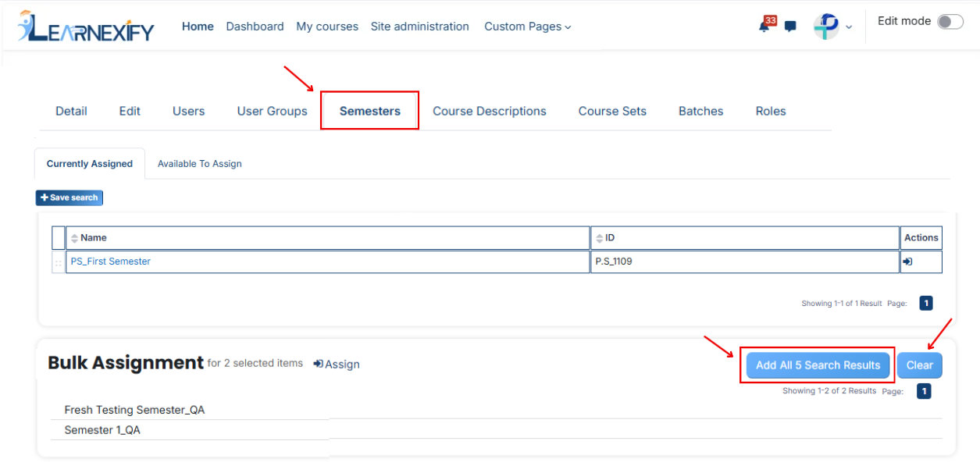Open the notifications bell icon
This screenshot has width=980, height=466.
click(x=764, y=26)
